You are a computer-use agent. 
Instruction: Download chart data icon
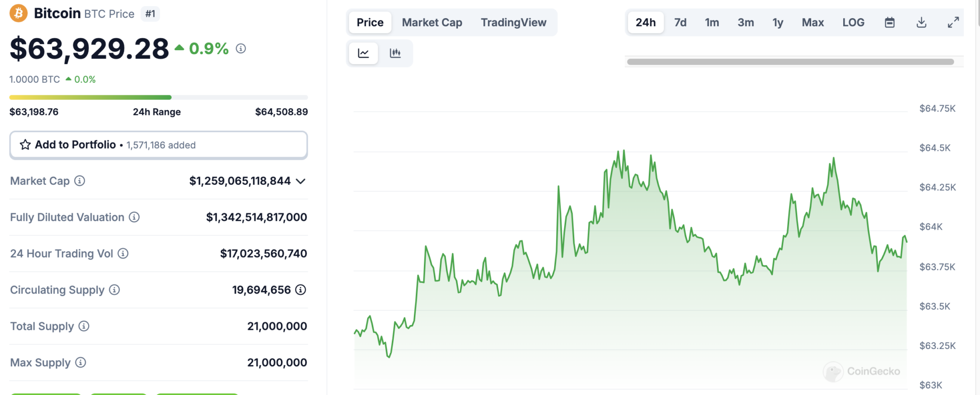[921, 23]
